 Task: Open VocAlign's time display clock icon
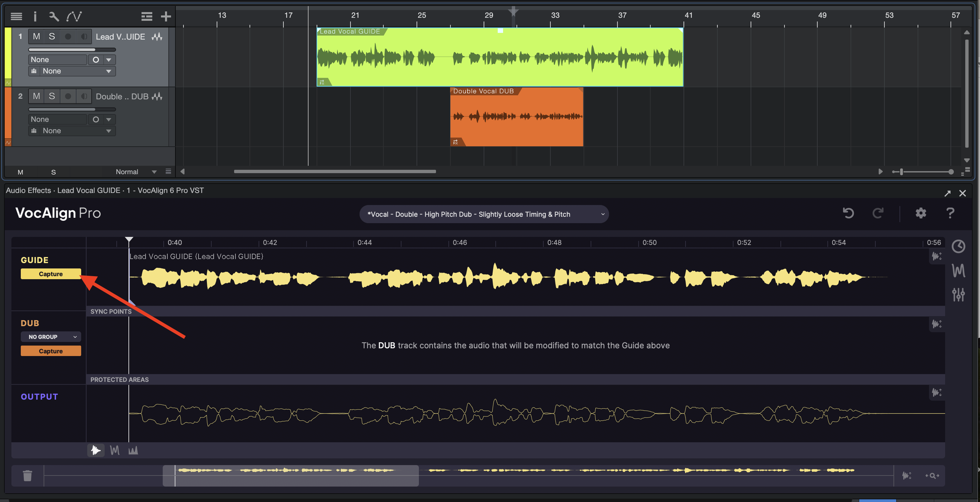959,246
